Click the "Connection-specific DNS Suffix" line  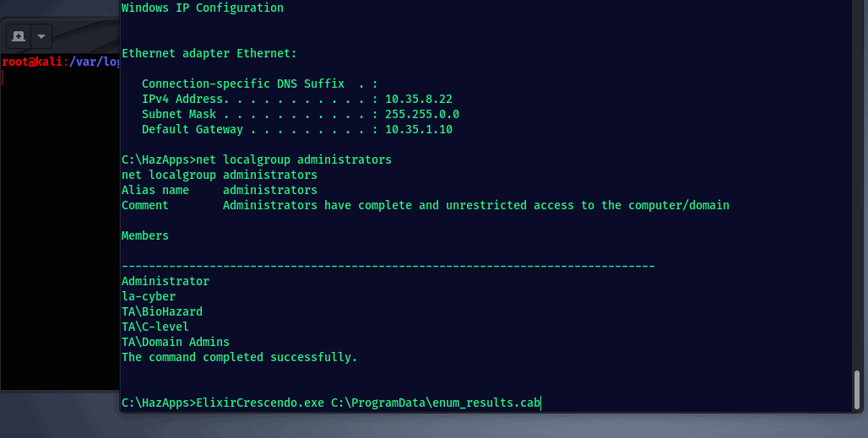(x=245, y=84)
